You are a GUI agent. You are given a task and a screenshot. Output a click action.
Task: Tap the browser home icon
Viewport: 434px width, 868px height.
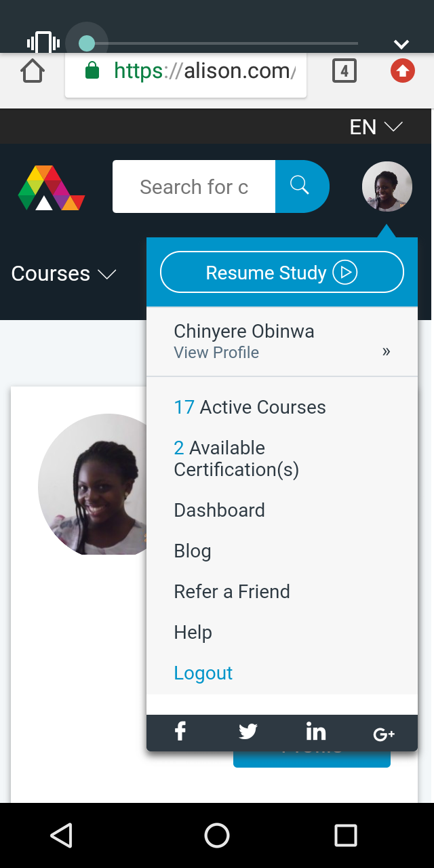(33, 71)
